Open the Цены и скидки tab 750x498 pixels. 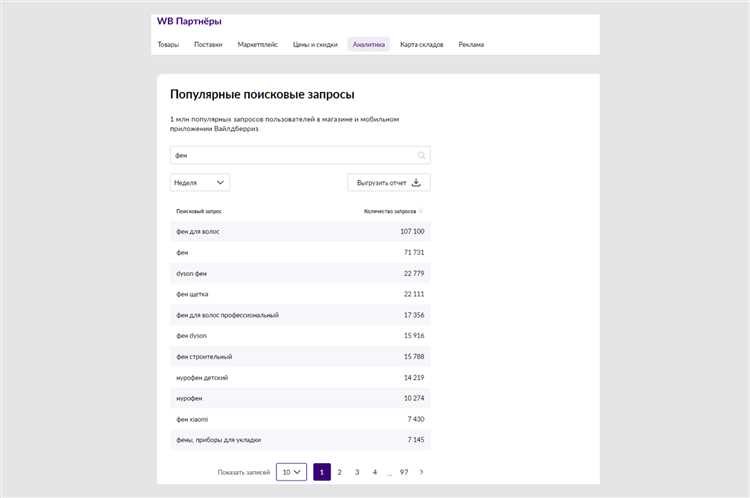point(315,44)
